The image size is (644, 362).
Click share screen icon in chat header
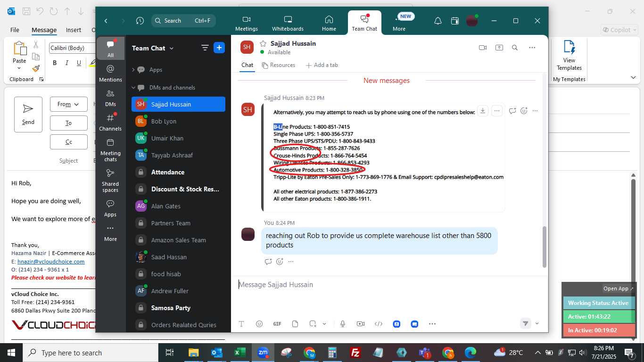pyautogui.click(x=499, y=48)
